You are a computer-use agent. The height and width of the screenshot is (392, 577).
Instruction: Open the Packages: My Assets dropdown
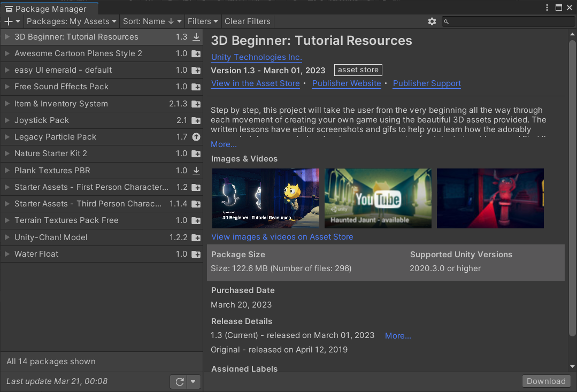tap(71, 21)
